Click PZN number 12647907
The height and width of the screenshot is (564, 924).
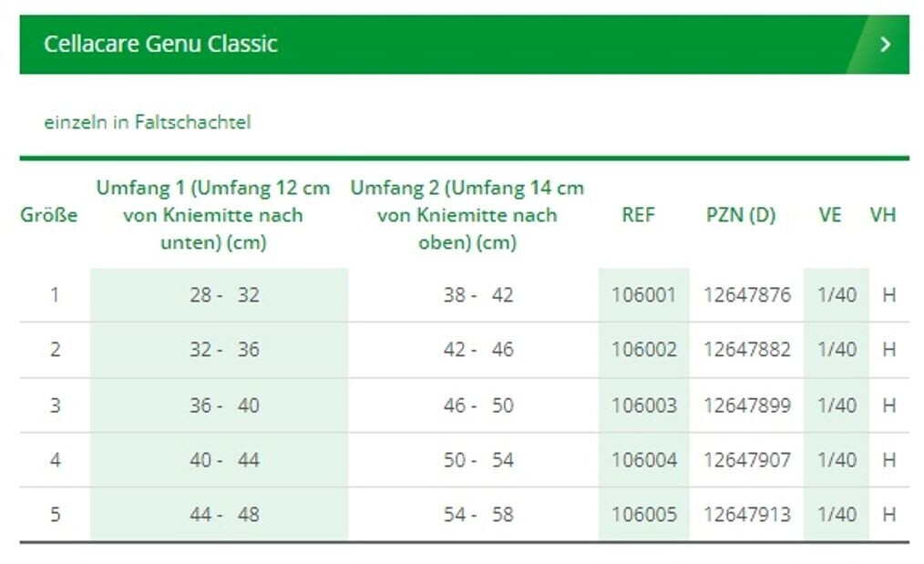point(747,460)
